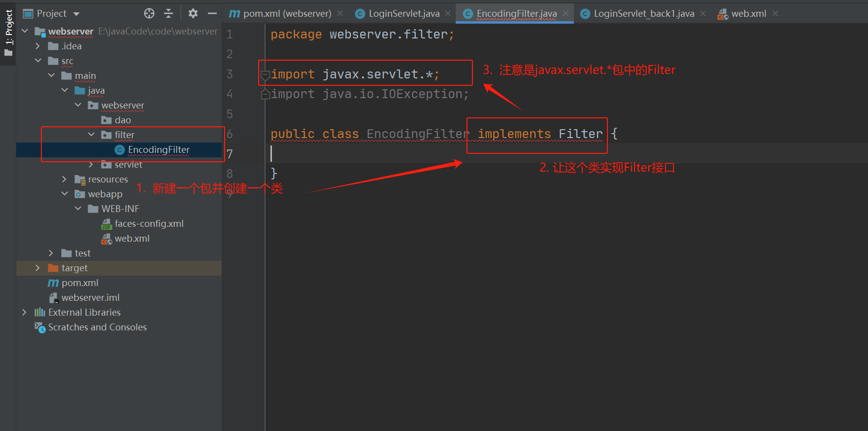The image size is (868, 431).
Task: Click the webserver.iml module file icon
Action: [54, 297]
